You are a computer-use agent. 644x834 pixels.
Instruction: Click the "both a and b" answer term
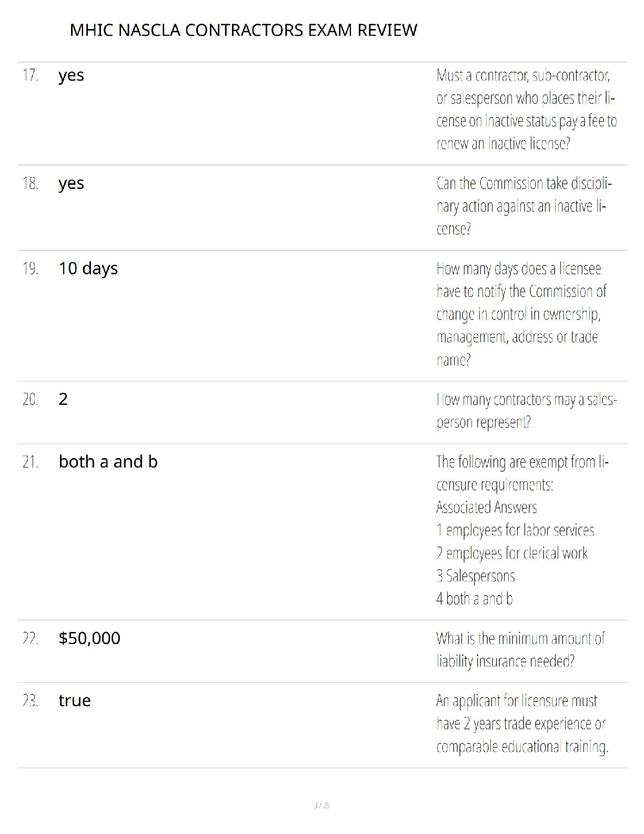(108, 462)
